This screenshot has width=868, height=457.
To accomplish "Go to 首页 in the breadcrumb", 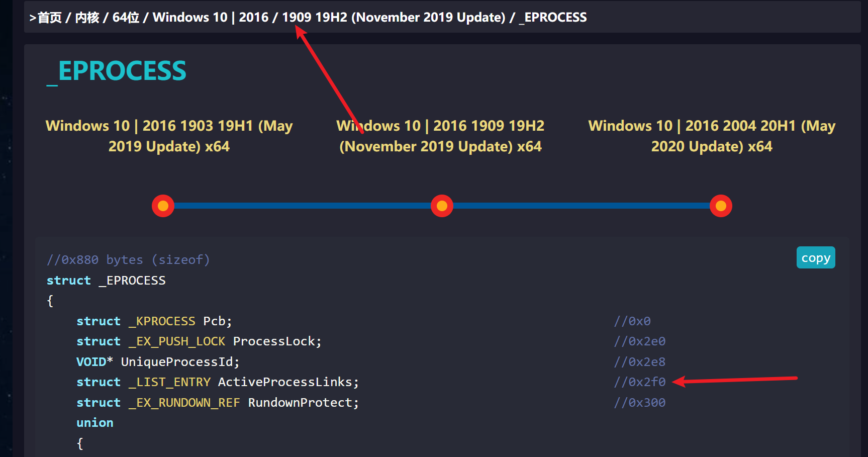I will 49,18.
